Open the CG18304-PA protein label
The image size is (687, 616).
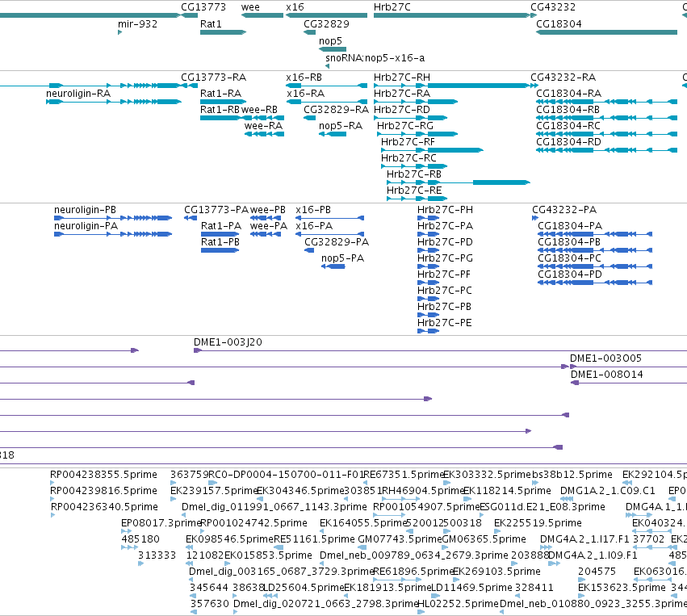tap(570, 227)
